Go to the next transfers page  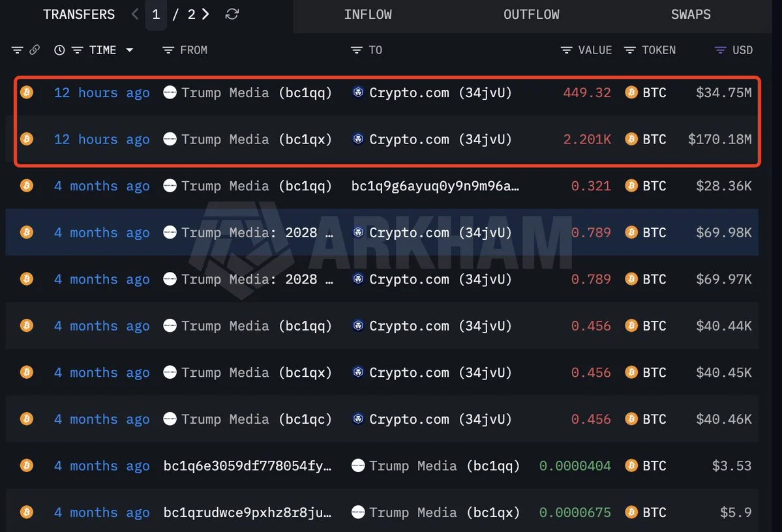[205, 14]
